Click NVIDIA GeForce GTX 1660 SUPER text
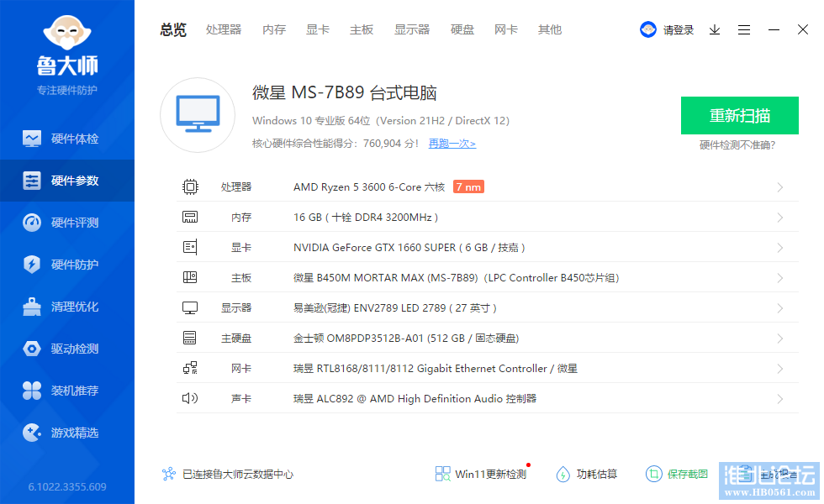This screenshot has height=504, width=824. pyautogui.click(x=409, y=247)
